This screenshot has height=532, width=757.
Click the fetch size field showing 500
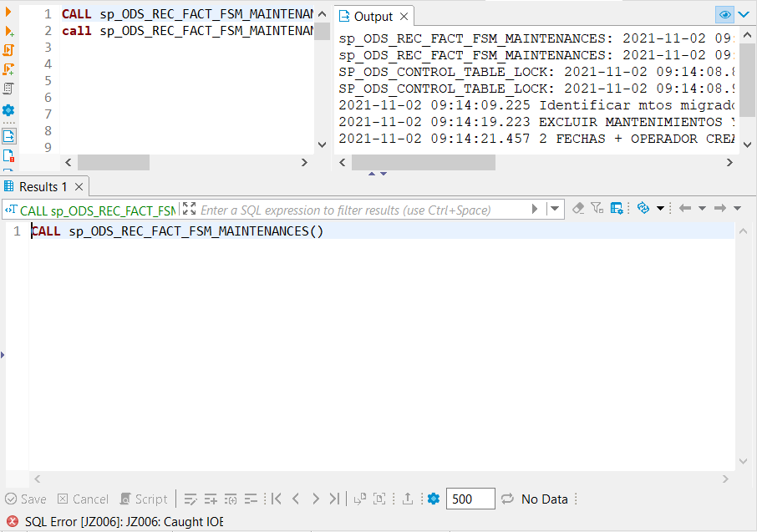click(470, 499)
